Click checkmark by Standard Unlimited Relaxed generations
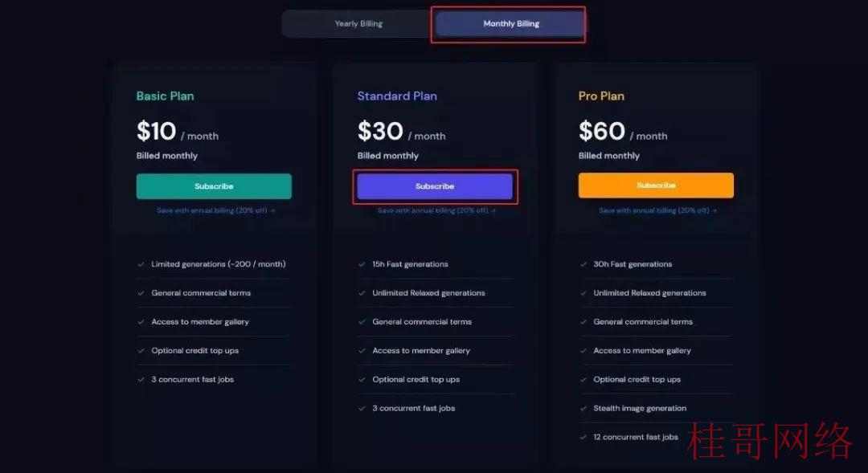 (x=362, y=293)
